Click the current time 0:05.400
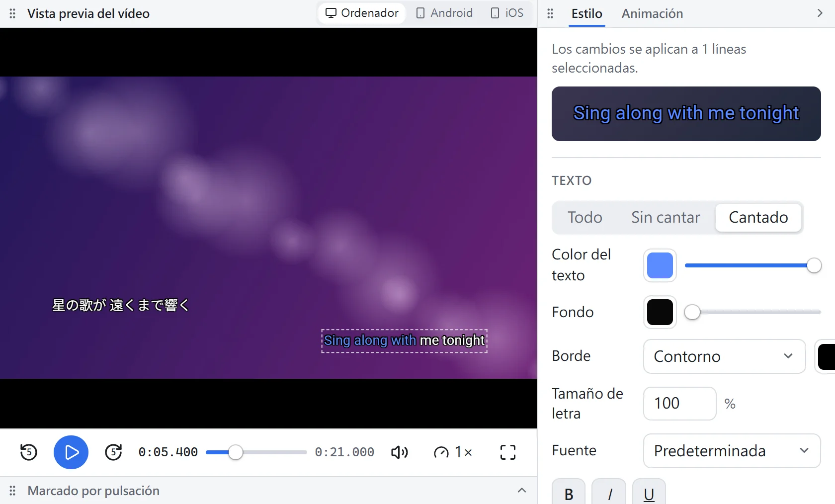Viewport: 835px width, 504px height. (x=168, y=452)
